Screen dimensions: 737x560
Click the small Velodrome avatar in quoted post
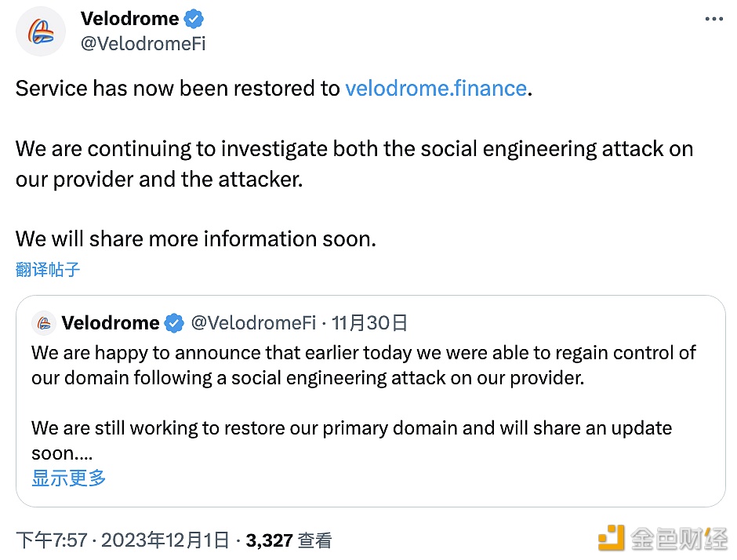[44, 323]
